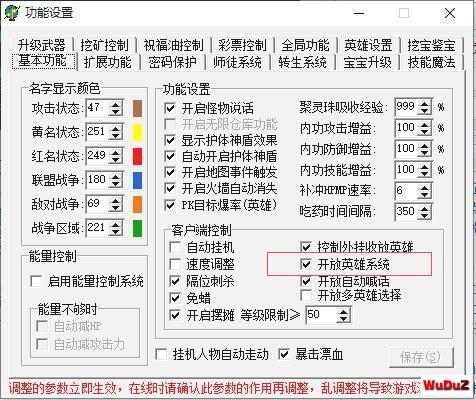
Task: Increase 攻击状态 color value with up arrow
Action: [116, 105]
